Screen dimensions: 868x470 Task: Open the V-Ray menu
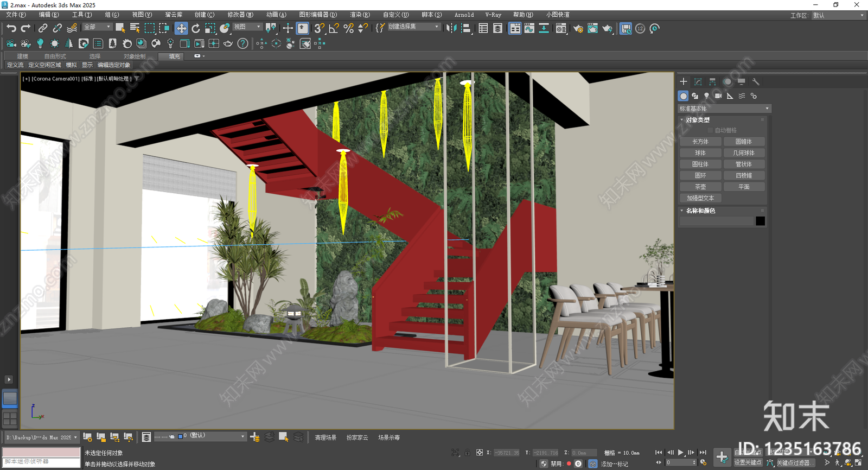point(493,15)
